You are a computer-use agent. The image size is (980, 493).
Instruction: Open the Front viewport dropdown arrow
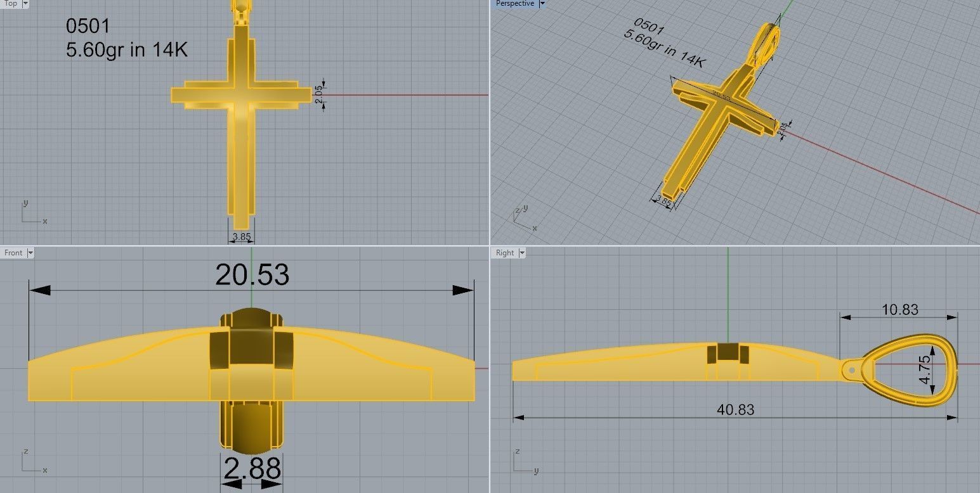point(30,253)
